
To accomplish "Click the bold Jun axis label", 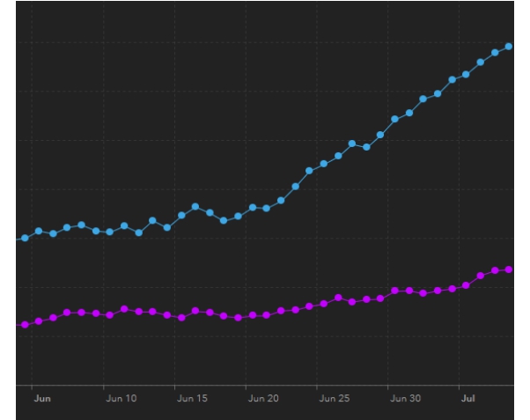I will pyautogui.click(x=42, y=399).
